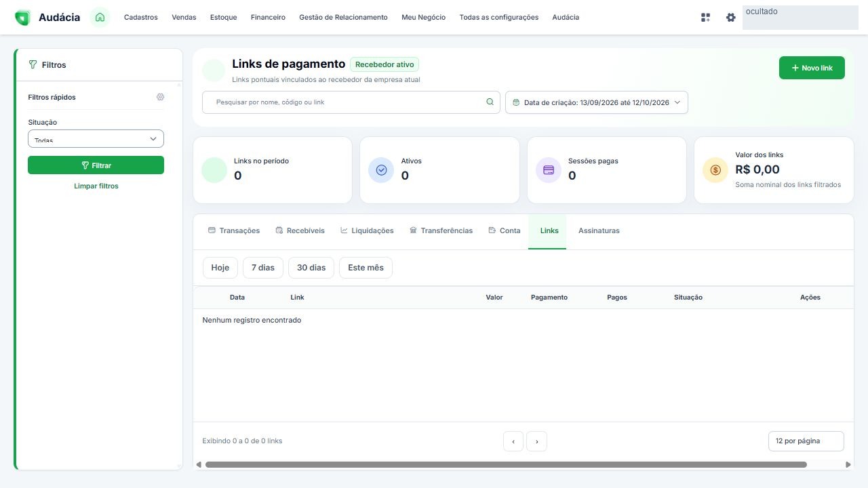
Task: Select the 30 dias period button
Action: (x=311, y=268)
